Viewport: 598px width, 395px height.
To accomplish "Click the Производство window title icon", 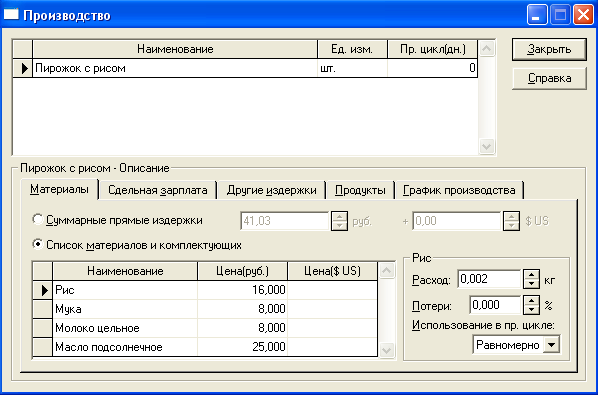I will click(x=11, y=14).
